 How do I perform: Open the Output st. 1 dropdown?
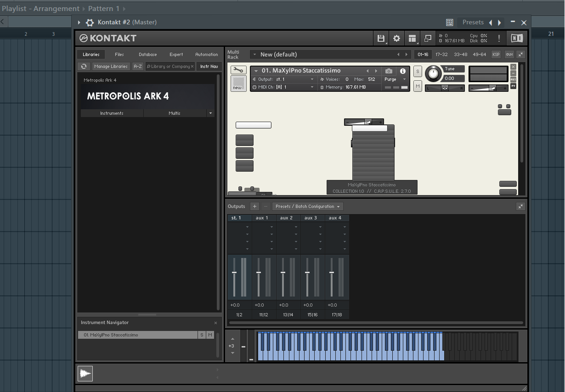(284, 79)
